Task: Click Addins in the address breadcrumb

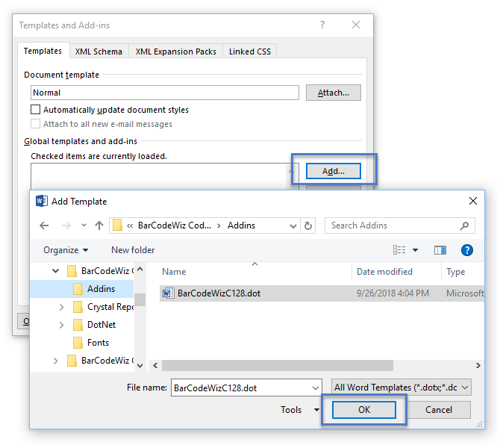Action: click(241, 225)
